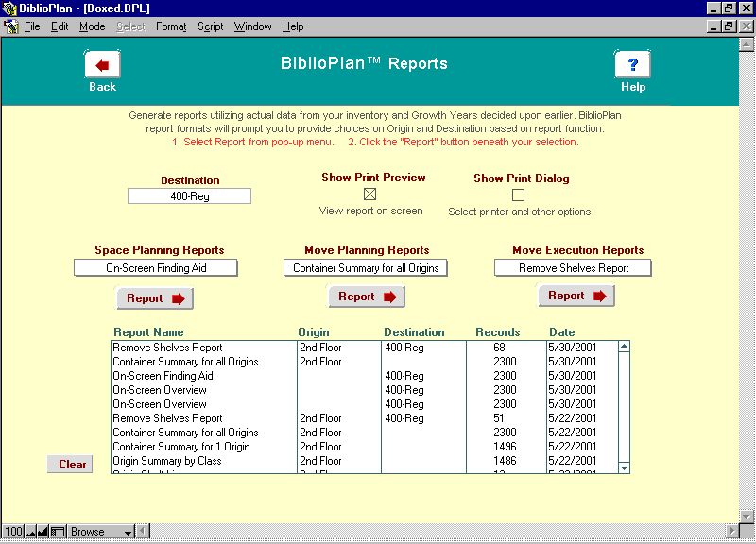Click the horizontal scrollbar track at bottom
The width and height of the screenshot is (756, 544).
click(438, 531)
